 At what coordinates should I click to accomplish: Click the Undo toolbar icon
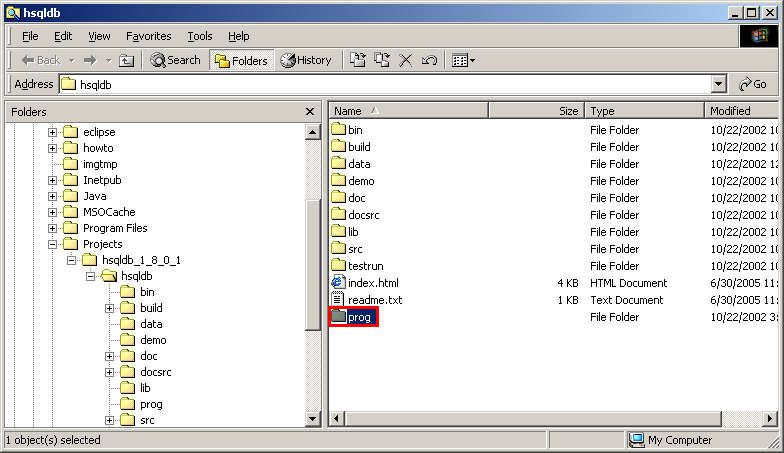pos(430,60)
